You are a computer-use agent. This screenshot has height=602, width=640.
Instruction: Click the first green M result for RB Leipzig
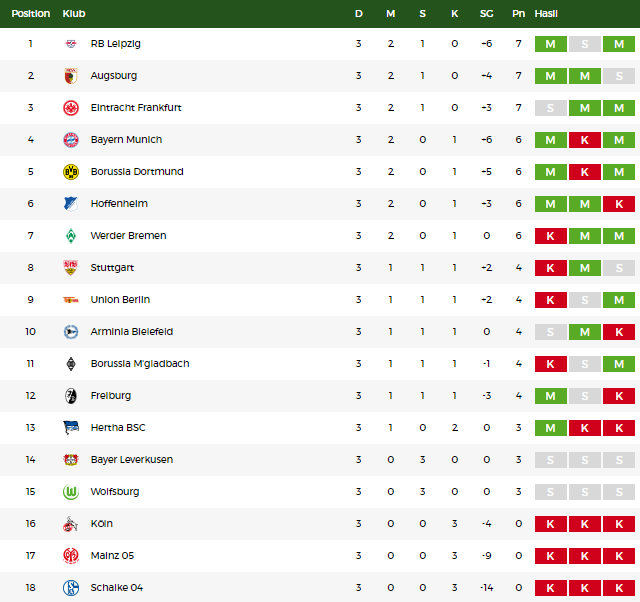551,44
